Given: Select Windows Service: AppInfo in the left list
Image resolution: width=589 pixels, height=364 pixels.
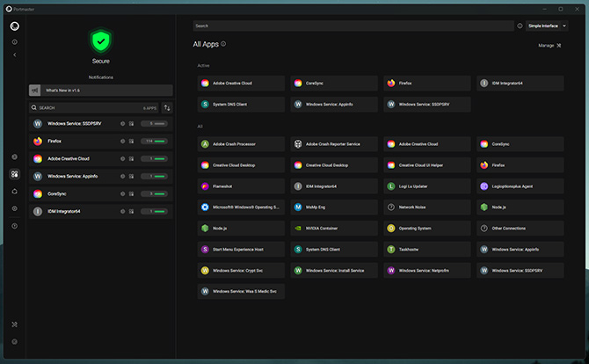Looking at the screenshot, I should click(x=101, y=176).
